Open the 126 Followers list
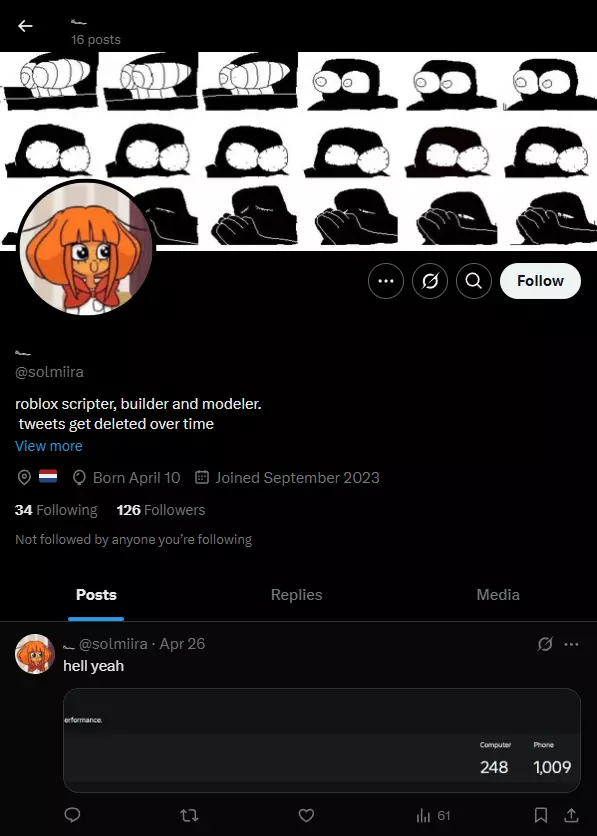597x836 pixels. pyautogui.click(x=160, y=510)
